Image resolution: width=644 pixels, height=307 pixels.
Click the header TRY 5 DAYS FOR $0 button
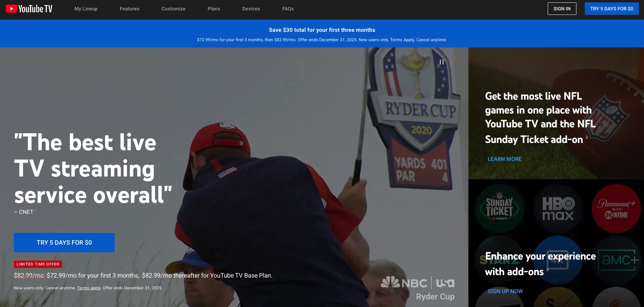pyautogui.click(x=611, y=9)
